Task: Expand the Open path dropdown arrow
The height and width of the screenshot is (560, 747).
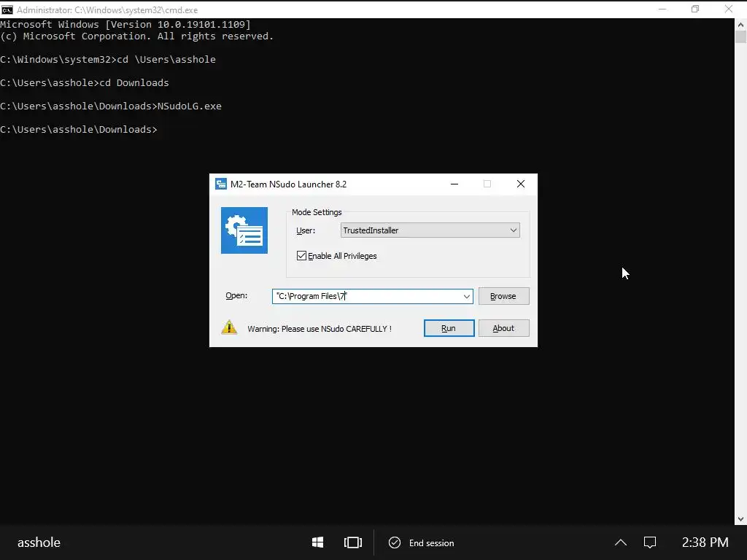Action: pyautogui.click(x=467, y=296)
